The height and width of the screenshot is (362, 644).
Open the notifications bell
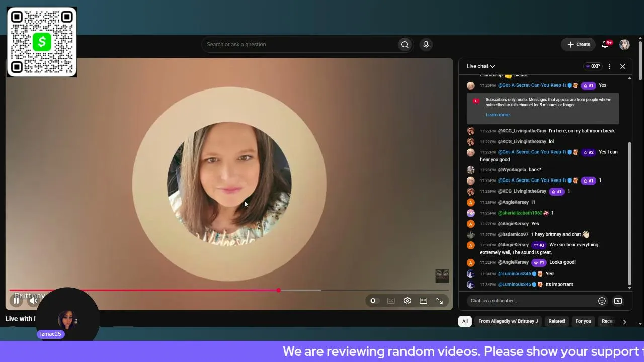[605, 44]
